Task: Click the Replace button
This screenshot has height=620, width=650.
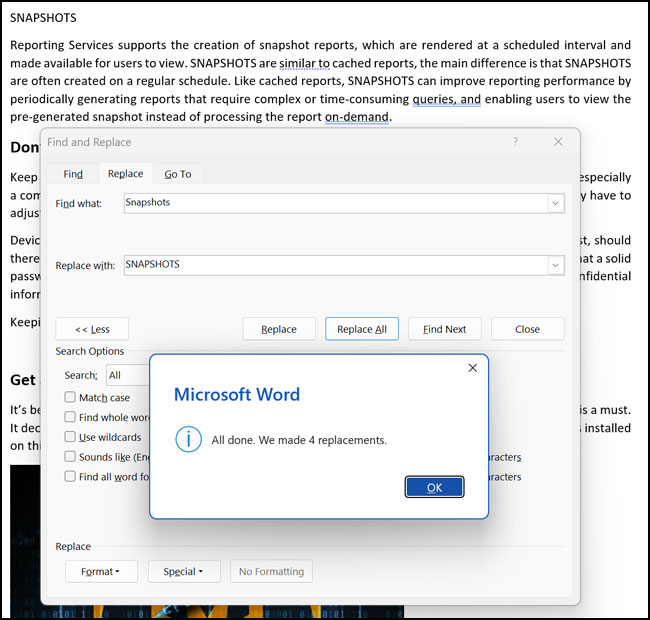Action: point(279,329)
